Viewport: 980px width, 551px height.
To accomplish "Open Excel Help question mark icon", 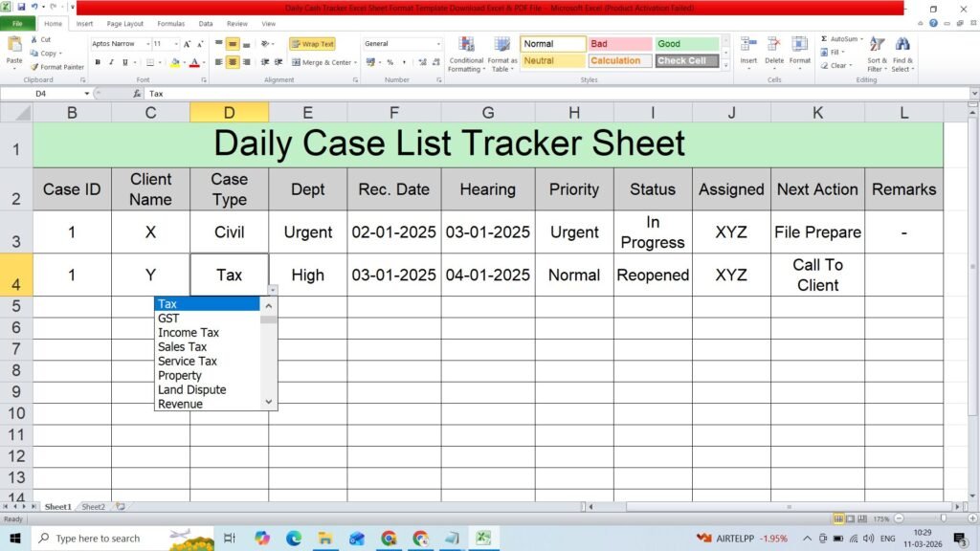I will tap(933, 23).
